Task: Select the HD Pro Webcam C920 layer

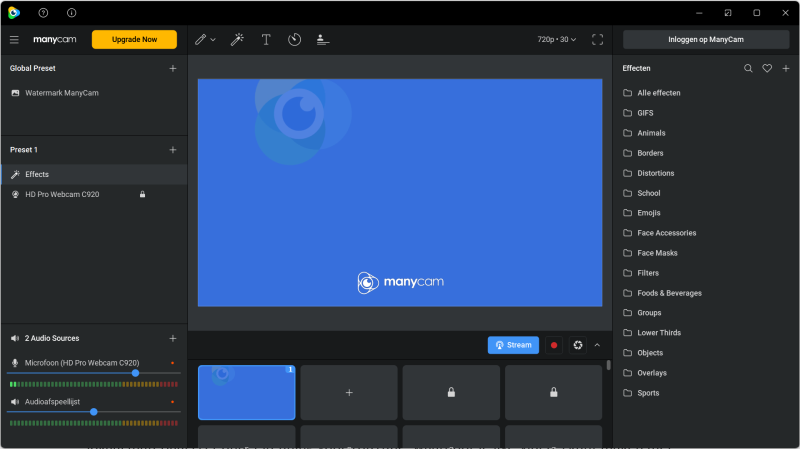Action: click(94, 194)
